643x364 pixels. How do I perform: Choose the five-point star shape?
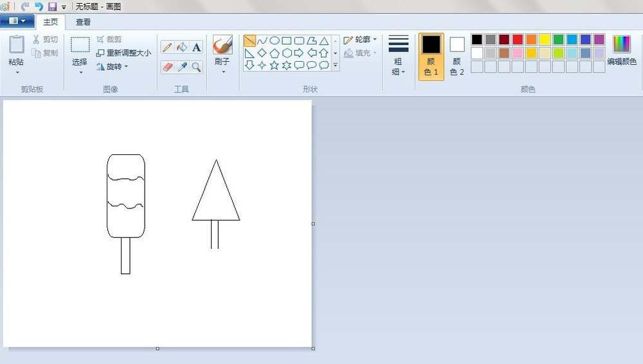(x=275, y=65)
